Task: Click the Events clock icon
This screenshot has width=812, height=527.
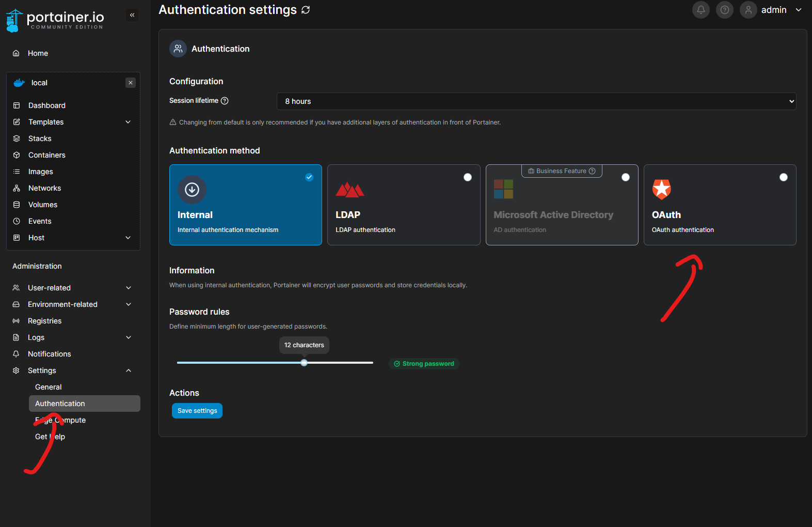Action: (17, 221)
